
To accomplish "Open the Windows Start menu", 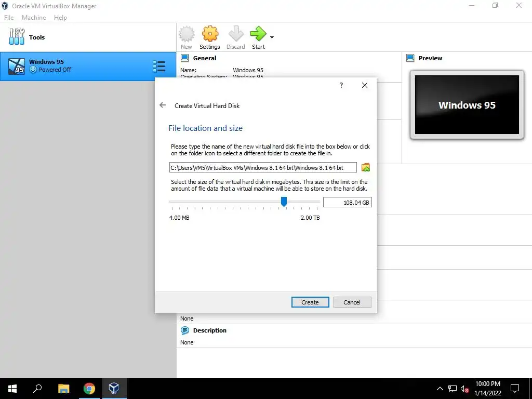I will point(12,389).
